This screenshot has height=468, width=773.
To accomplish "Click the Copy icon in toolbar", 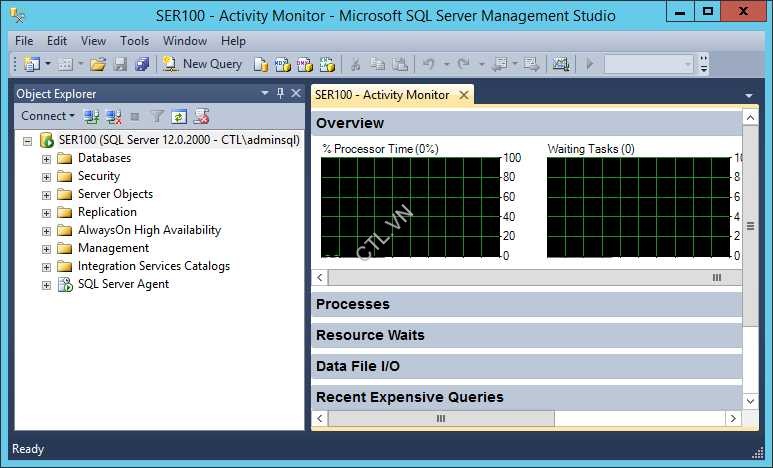I will click(378, 64).
